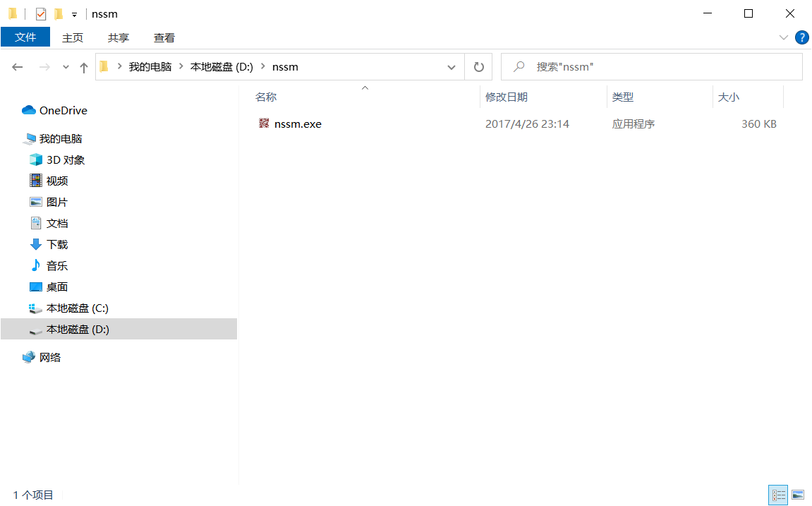Open recent locations dropdown arrow
The height and width of the screenshot is (506, 812).
[x=66, y=67]
